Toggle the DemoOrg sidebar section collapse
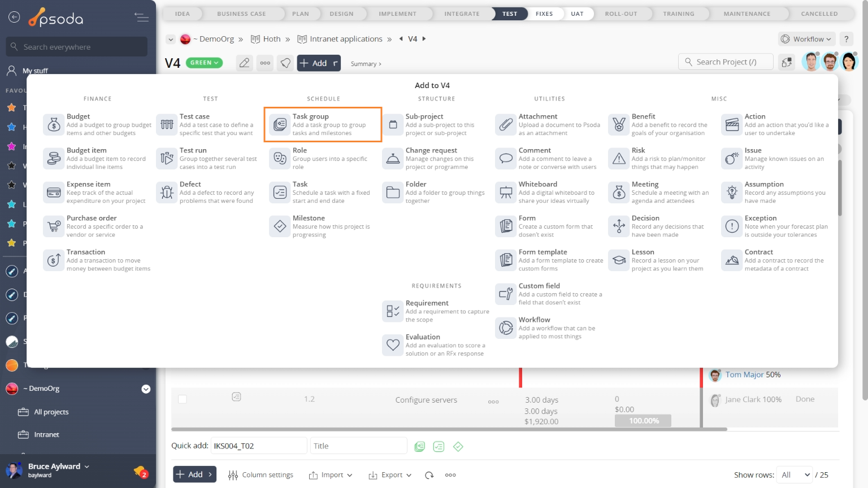Image resolution: width=868 pixels, height=488 pixels. 146,389
